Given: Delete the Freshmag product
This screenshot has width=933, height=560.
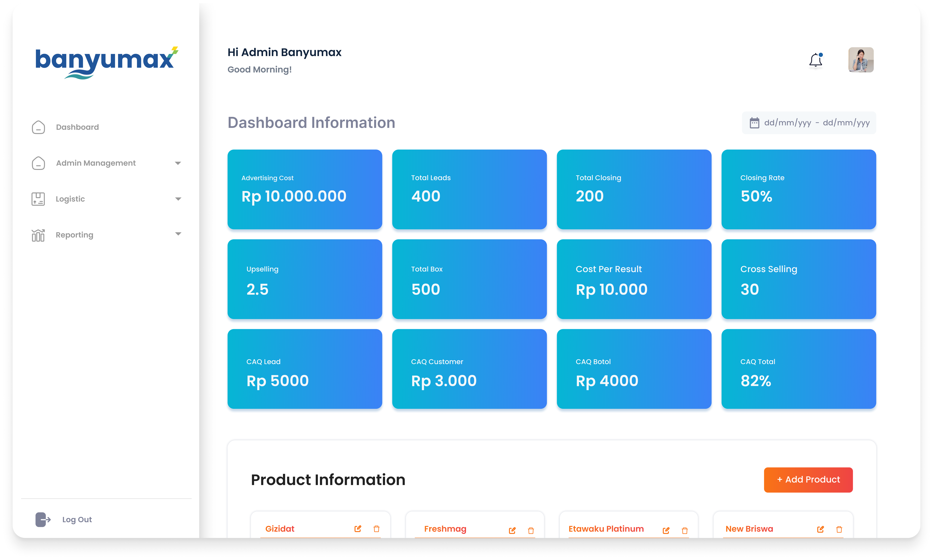Looking at the screenshot, I should pyautogui.click(x=530, y=531).
